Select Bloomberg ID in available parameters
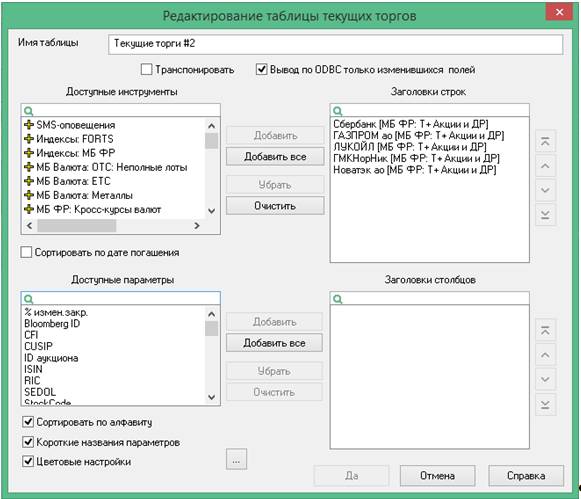 pyautogui.click(x=52, y=323)
